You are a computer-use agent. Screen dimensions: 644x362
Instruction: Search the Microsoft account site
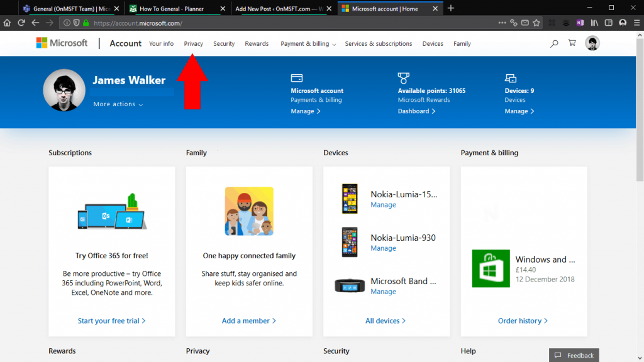(x=554, y=43)
